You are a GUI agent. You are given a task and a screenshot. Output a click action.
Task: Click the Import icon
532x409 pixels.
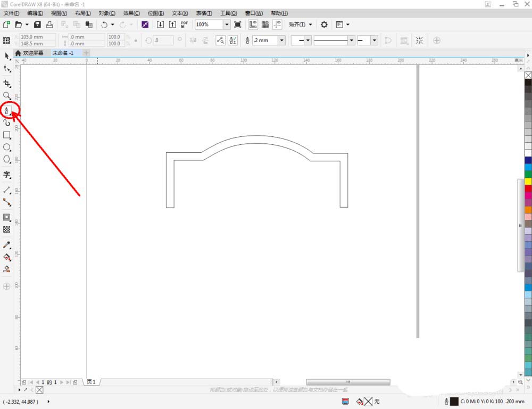160,24
